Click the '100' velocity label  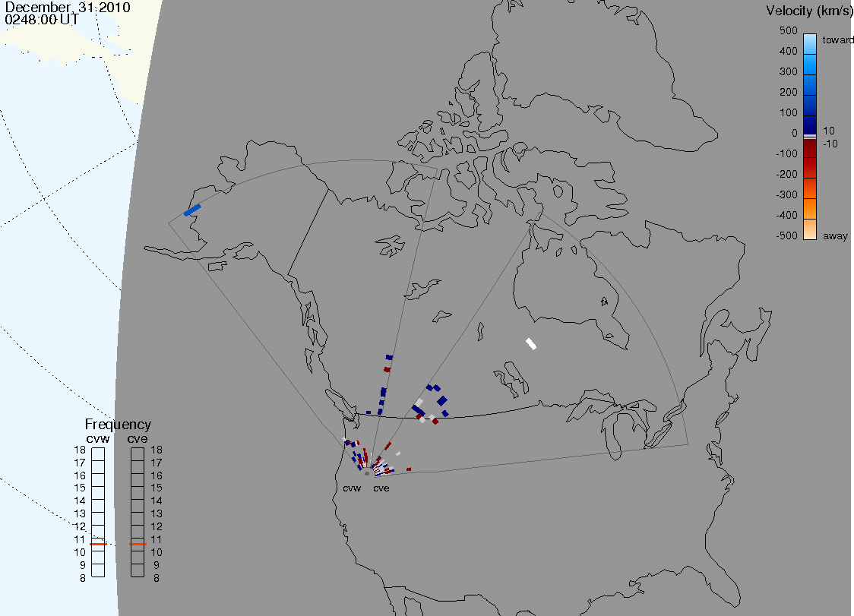pyautogui.click(x=788, y=112)
